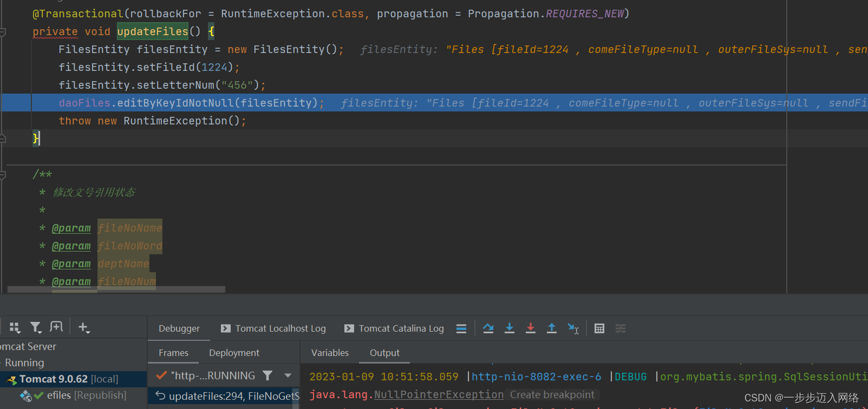The height and width of the screenshot is (409, 868).
Task: Click the NullPointerException link in console
Action: pyautogui.click(x=439, y=395)
